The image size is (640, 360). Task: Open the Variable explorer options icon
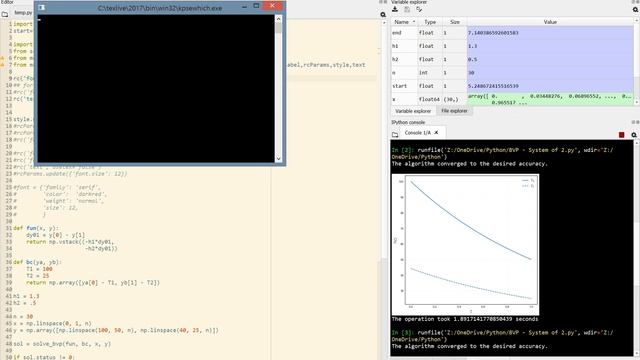636,9
